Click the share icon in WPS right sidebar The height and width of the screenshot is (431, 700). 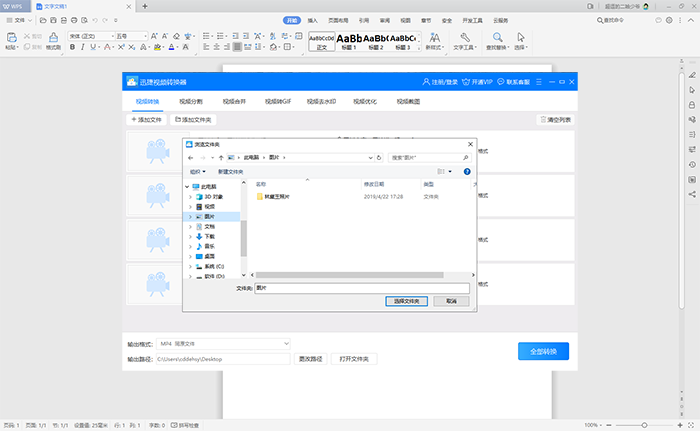tap(692, 194)
